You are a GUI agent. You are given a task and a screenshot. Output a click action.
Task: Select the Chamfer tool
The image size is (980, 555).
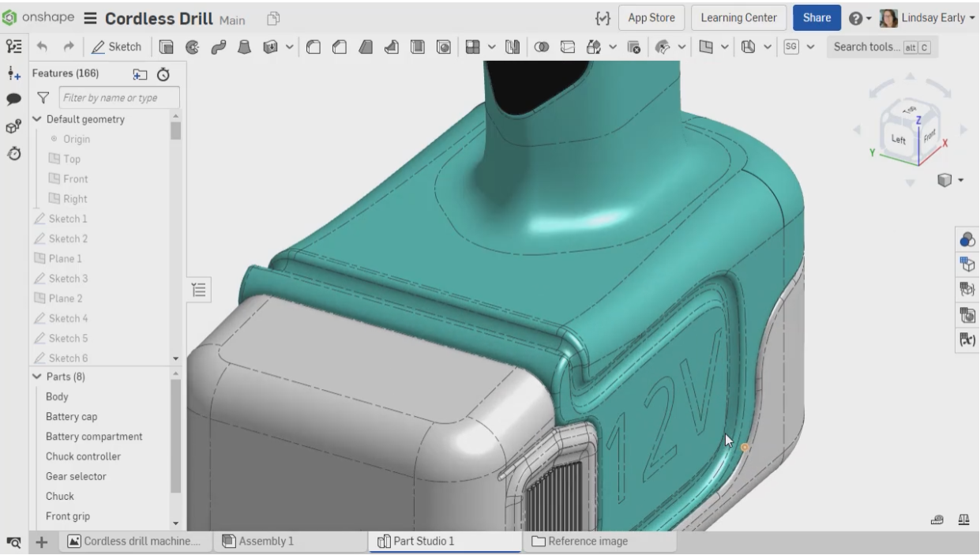pyautogui.click(x=340, y=47)
